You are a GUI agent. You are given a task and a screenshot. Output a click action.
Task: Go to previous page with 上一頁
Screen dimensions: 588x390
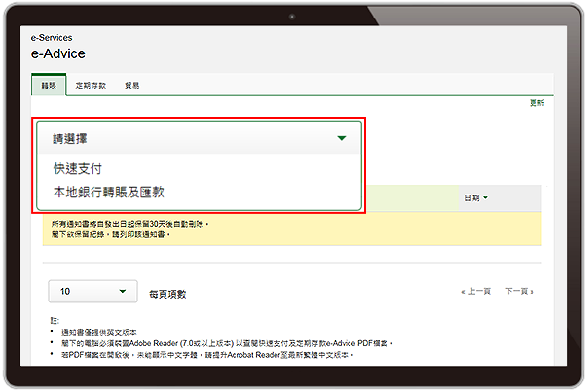click(x=476, y=291)
